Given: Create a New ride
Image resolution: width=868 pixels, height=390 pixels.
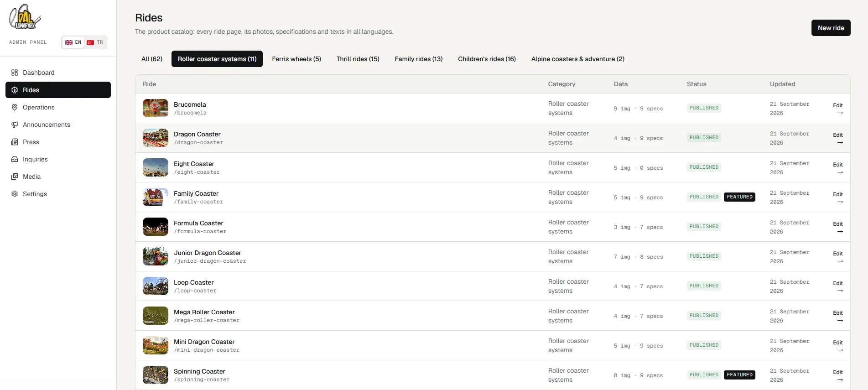Looking at the screenshot, I should [x=831, y=28].
